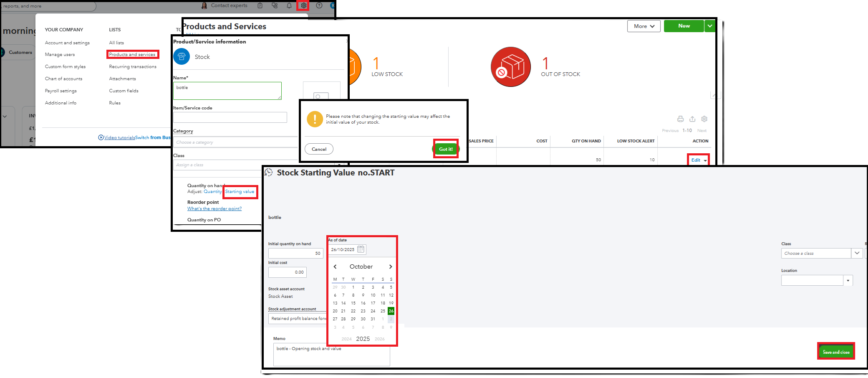Click the Edit link in Action column
The width and height of the screenshot is (868, 378).
[696, 160]
